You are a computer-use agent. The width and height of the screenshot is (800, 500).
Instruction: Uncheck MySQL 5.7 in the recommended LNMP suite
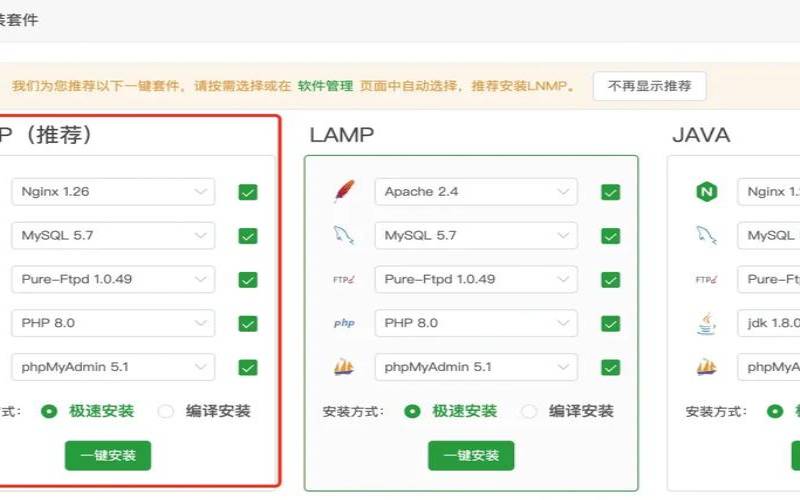pos(248,236)
